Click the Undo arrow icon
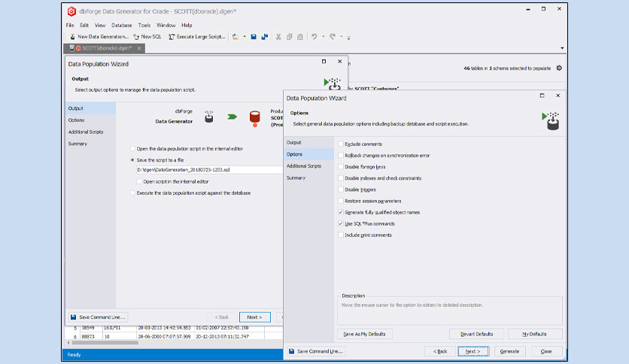This screenshot has width=629, height=364. [314, 37]
